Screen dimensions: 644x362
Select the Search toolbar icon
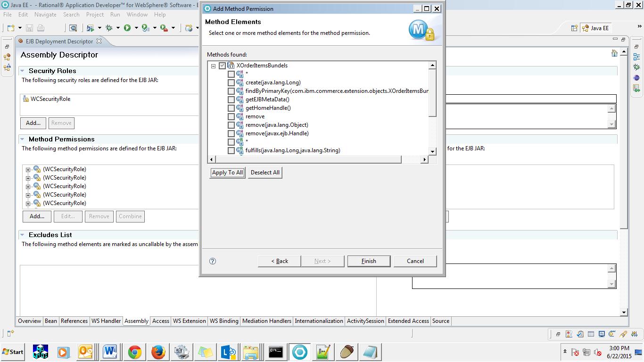click(73, 28)
